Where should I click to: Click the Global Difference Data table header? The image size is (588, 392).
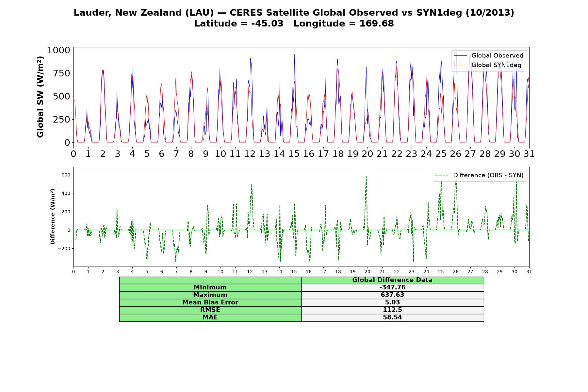[x=392, y=280]
